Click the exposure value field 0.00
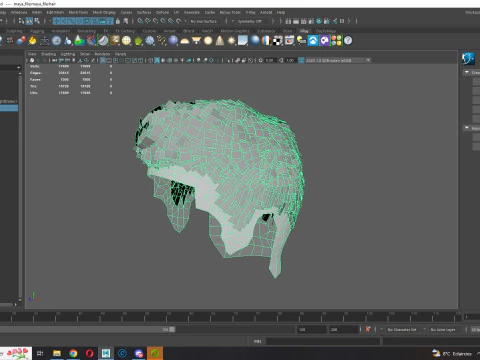Viewport: 480px width, 360px height. tap(269, 60)
